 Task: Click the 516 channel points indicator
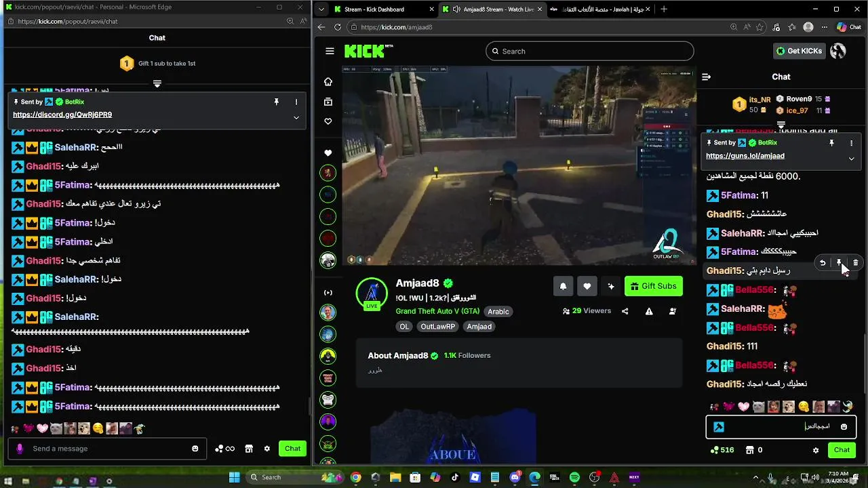(722, 450)
